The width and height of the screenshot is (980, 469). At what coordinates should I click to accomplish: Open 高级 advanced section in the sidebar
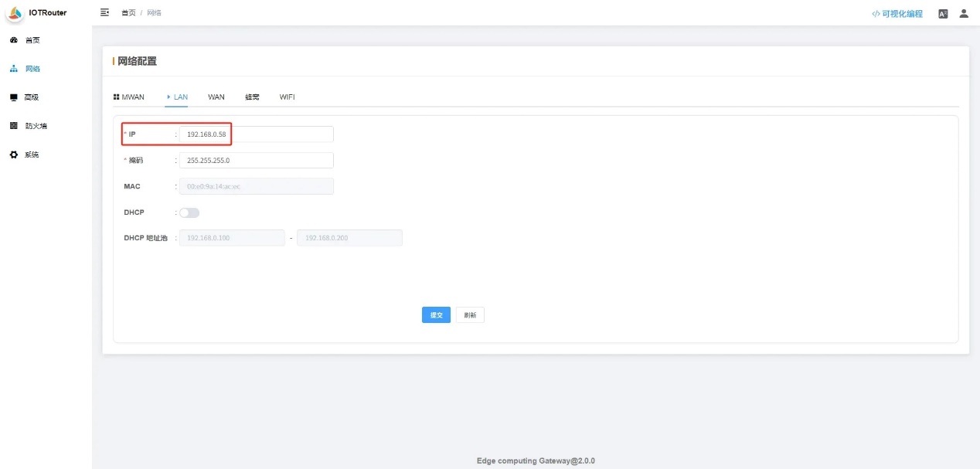click(31, 97)
